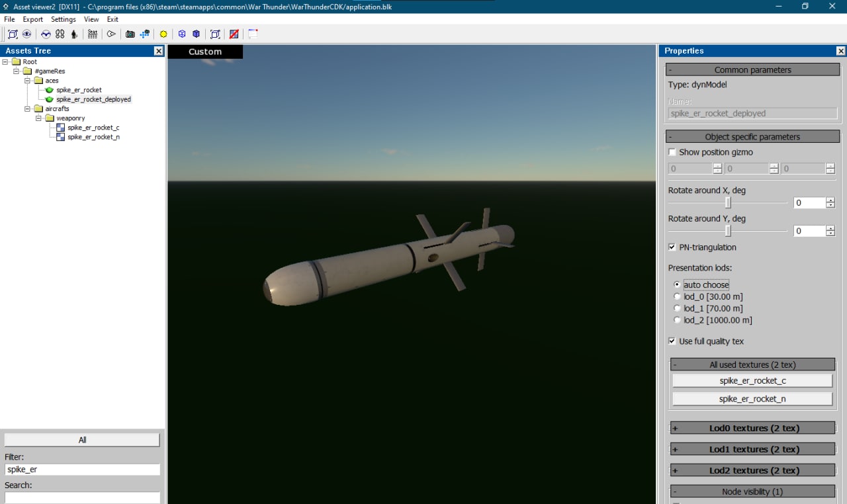
Task: Click the texture icon beside spike_er_rocket_c
Action: pos(60,128)
